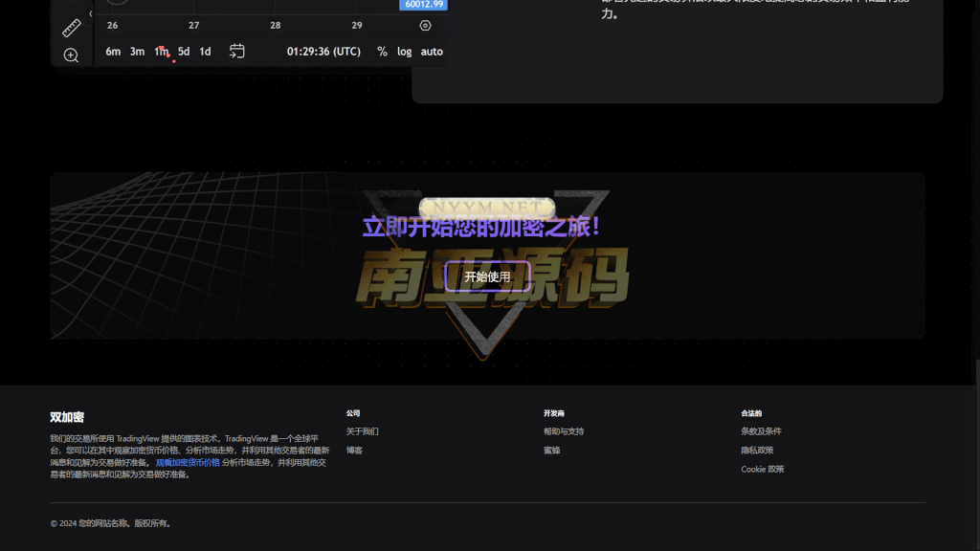Toggle log scale on chart
Image resolution: width=980 pixels, height=551 pixels.
(x=405, y=52)
